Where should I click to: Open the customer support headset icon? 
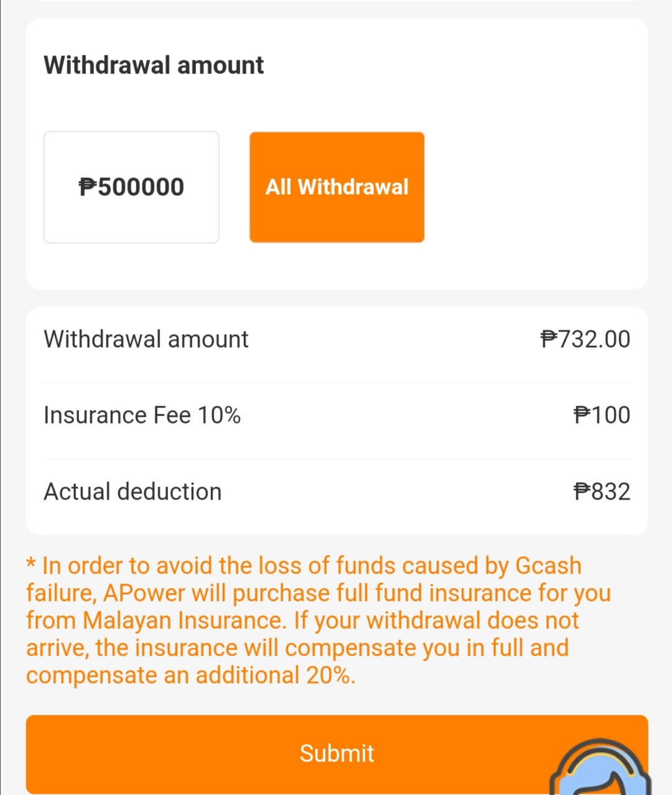pos(600,768)
